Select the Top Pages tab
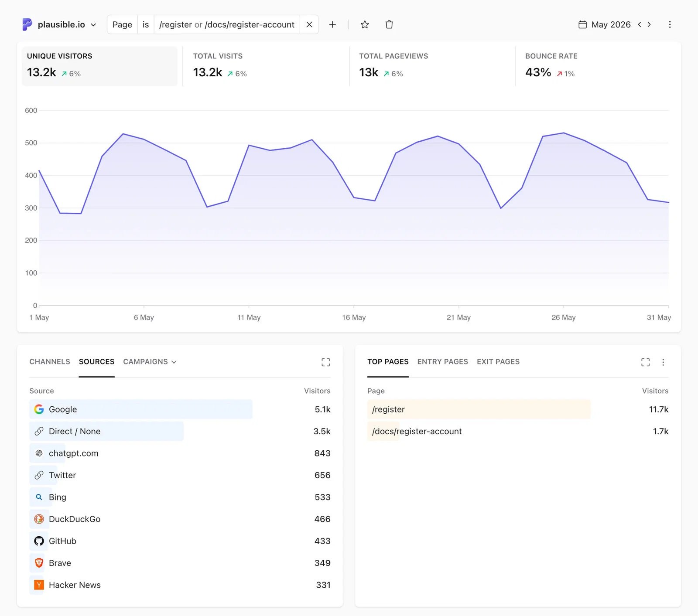Viewport: 698px width, 616px height. 388,362
